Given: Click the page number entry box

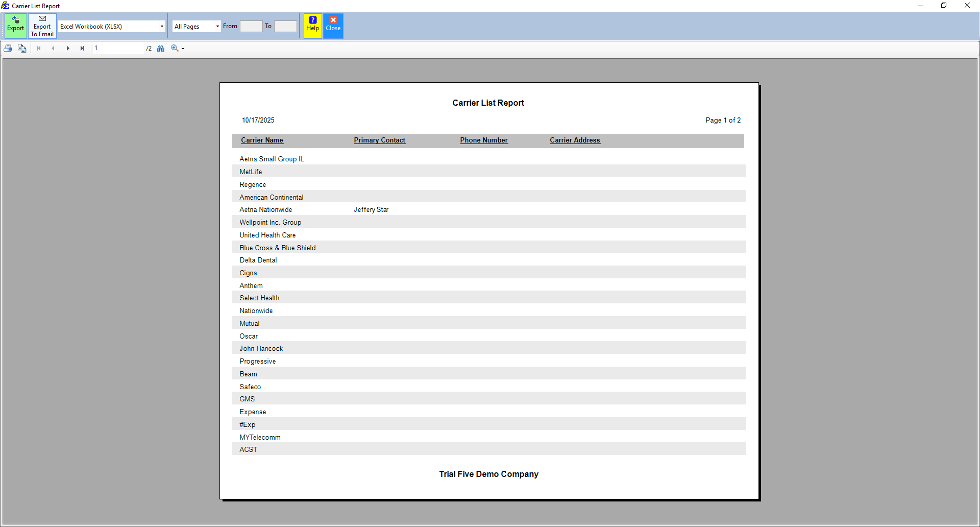Looking at the screenshot, I should [x=117, y=48].
